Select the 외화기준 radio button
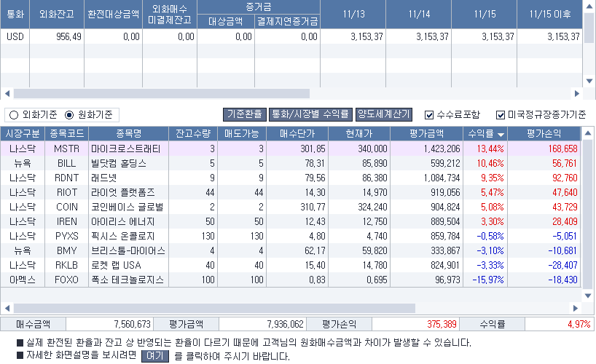The image size is (596, 364). coord(13,115)
